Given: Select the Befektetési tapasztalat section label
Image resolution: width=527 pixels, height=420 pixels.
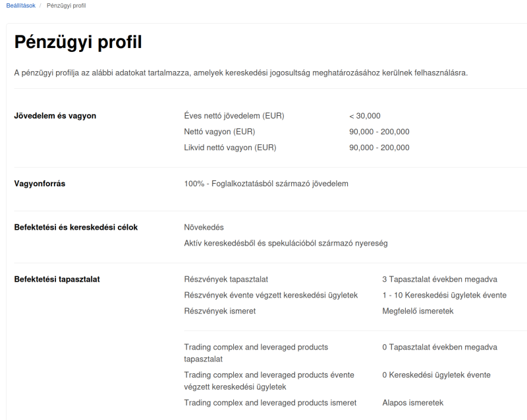Looking at the screenshot, I should point(57,279).
